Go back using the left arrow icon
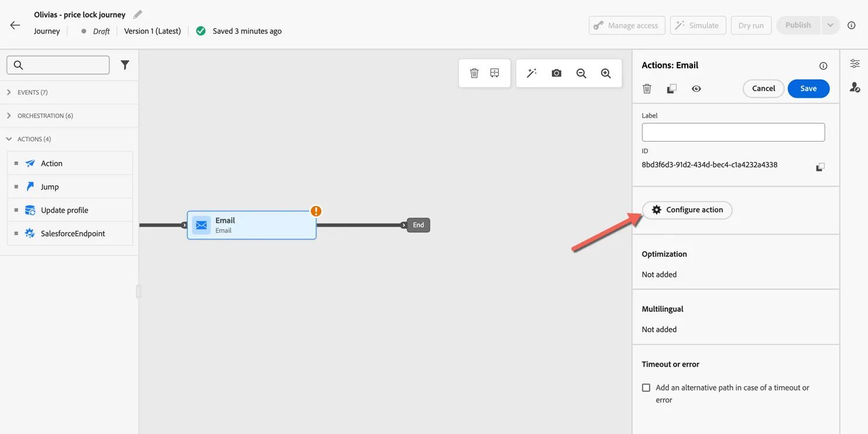This screenshot has height=434, width=868. (x=15, y=25)
